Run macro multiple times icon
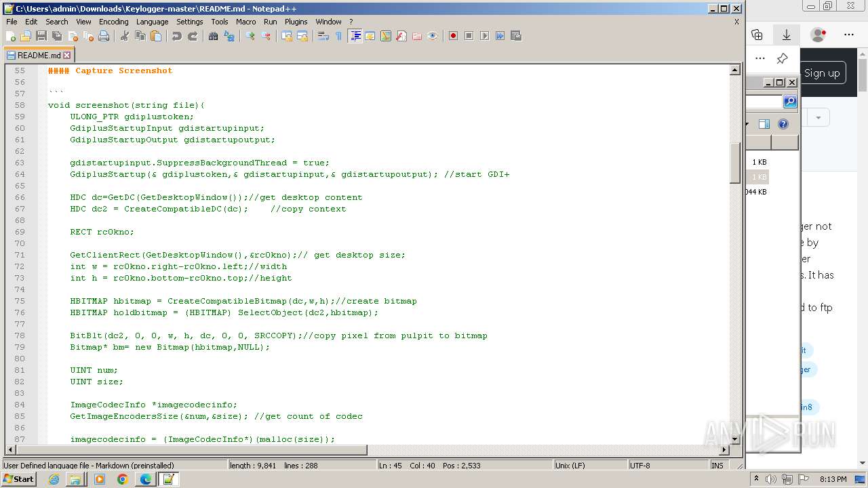868x488 pixels. (500, 36)
